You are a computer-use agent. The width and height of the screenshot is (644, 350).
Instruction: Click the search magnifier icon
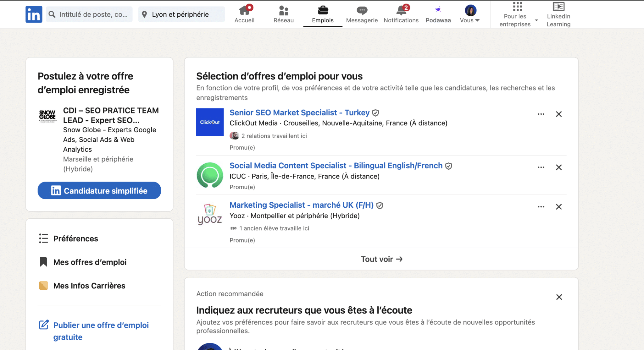[x=52, y=14]
